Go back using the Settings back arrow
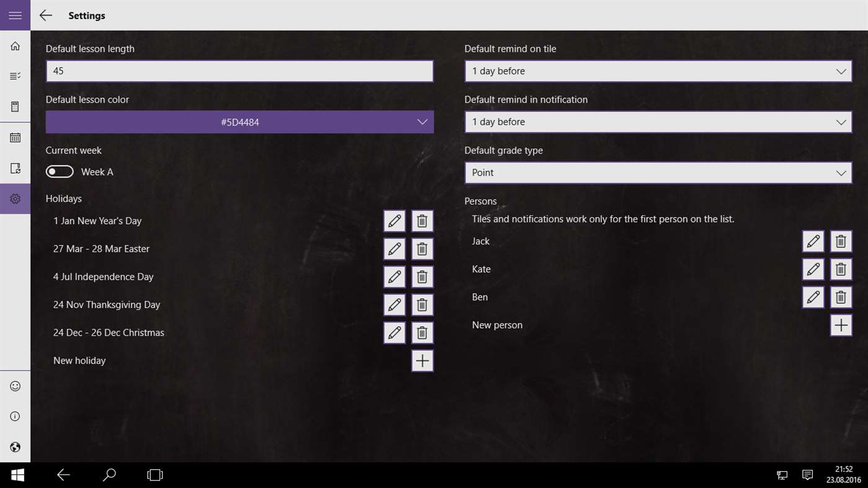This screenshot has width=868, height=488. point(46,16)
